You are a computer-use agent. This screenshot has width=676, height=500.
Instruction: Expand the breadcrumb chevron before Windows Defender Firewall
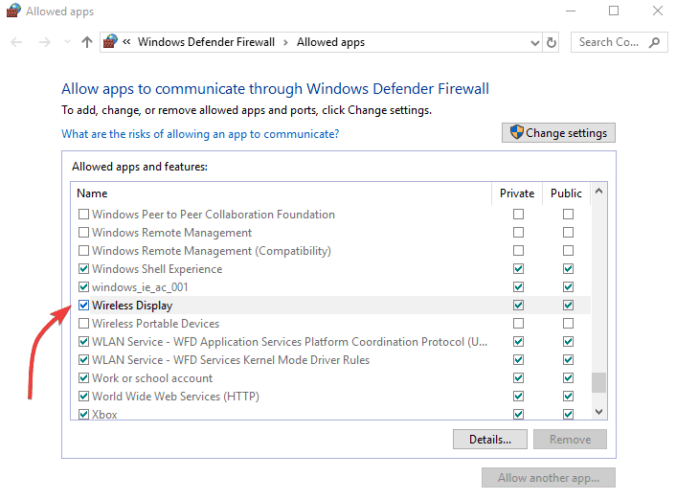point(127,42)
